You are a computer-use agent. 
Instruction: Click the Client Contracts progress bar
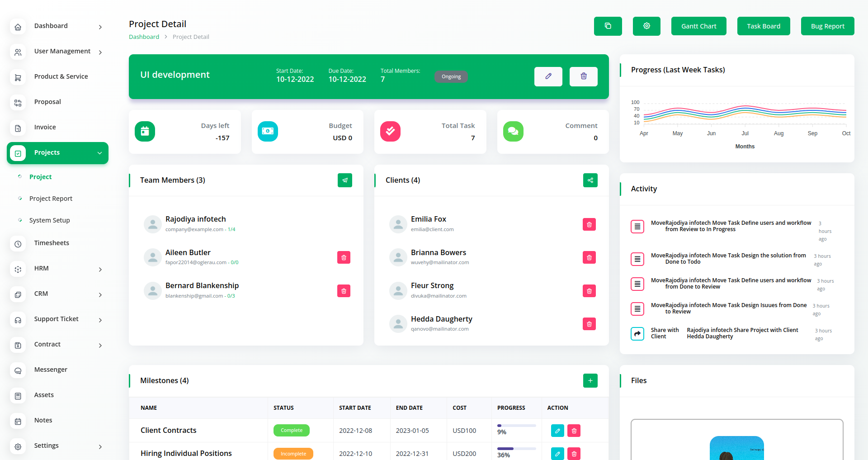point(516,426)
